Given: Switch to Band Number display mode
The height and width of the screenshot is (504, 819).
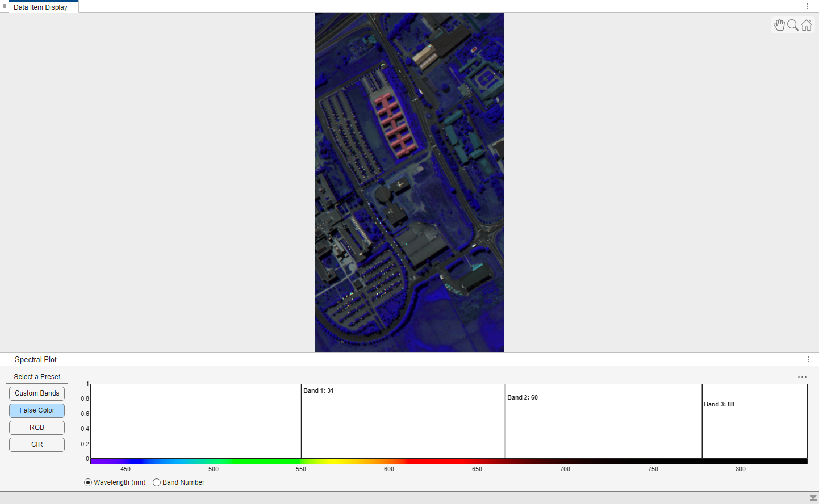Looking at the screenshot, I should pyautogui.click(x=157, y=482).
